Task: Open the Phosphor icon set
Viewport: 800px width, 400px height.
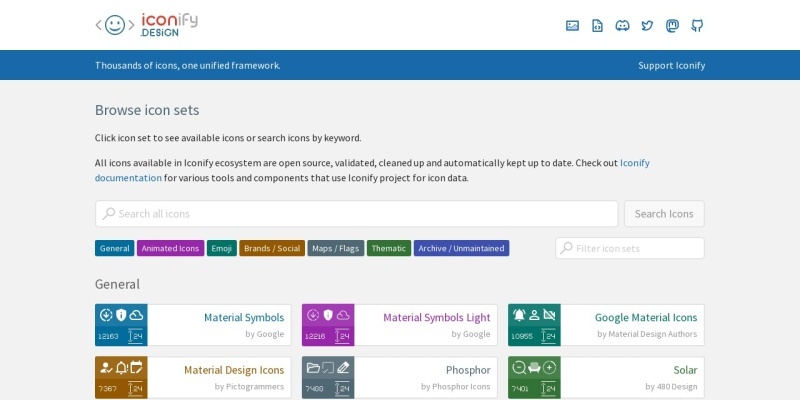Action: click(x=399, y=378)
